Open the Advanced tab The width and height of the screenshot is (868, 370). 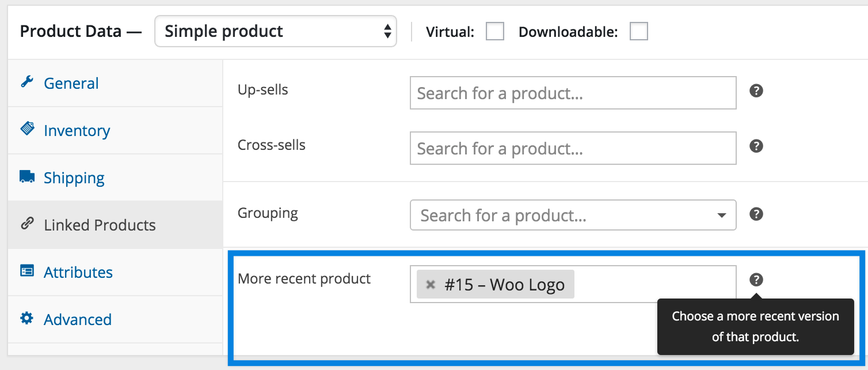[x=77, y=319]
